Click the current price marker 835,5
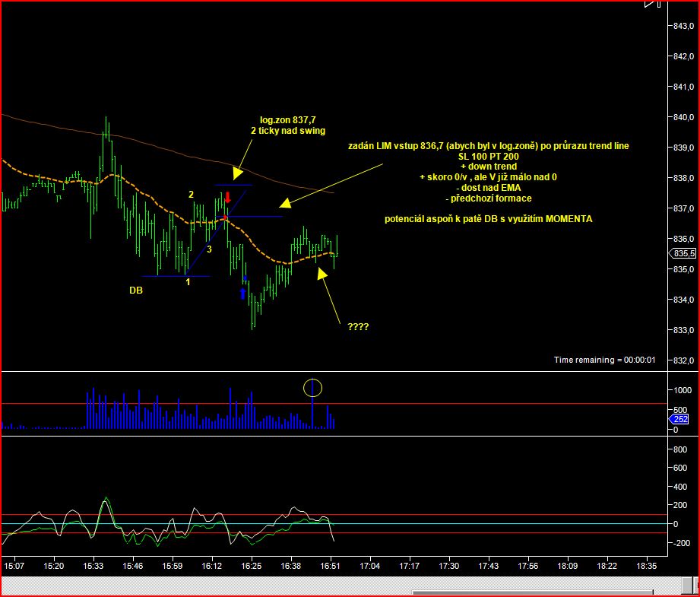This screenshot has width=700, height=597. click(x=682, y=254)
